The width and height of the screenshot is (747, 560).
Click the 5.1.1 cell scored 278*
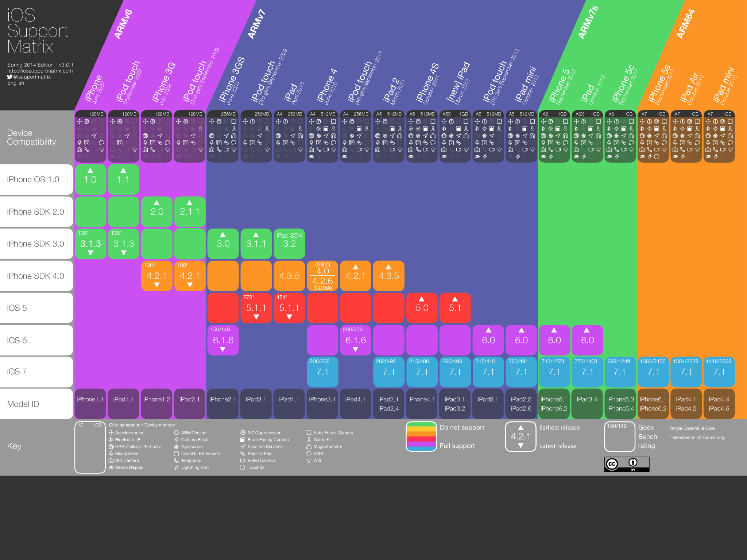point(256,308)
